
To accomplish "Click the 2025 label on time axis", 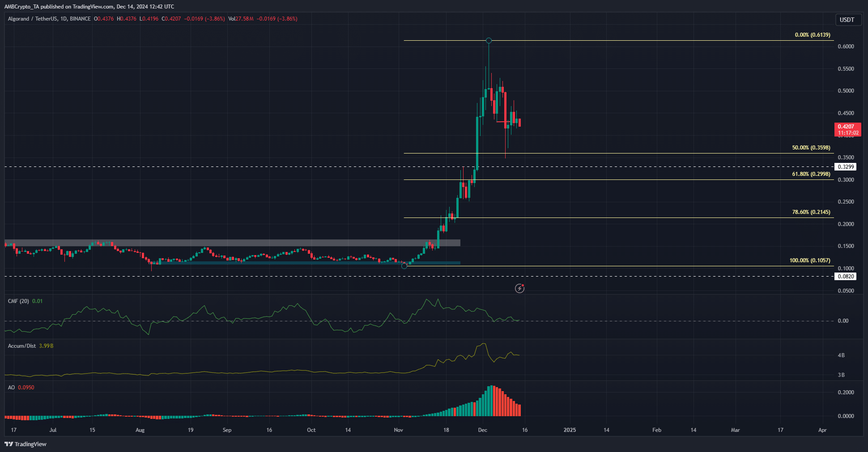I will click(570, 430).
